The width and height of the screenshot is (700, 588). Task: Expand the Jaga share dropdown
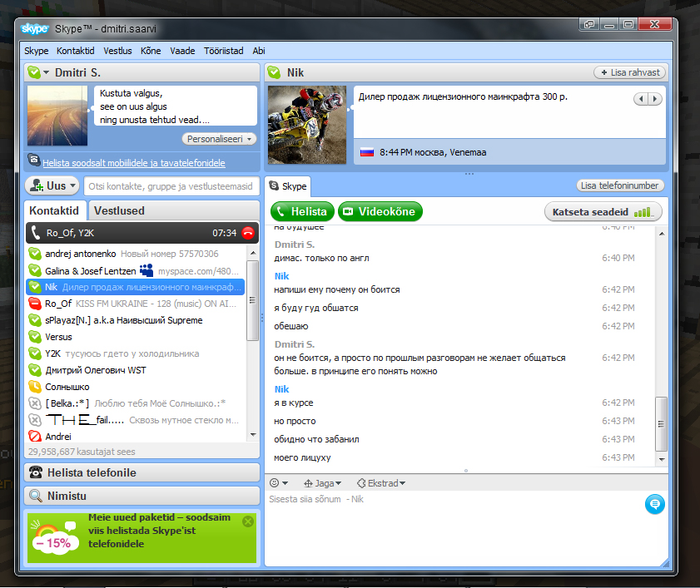(322, 483)
